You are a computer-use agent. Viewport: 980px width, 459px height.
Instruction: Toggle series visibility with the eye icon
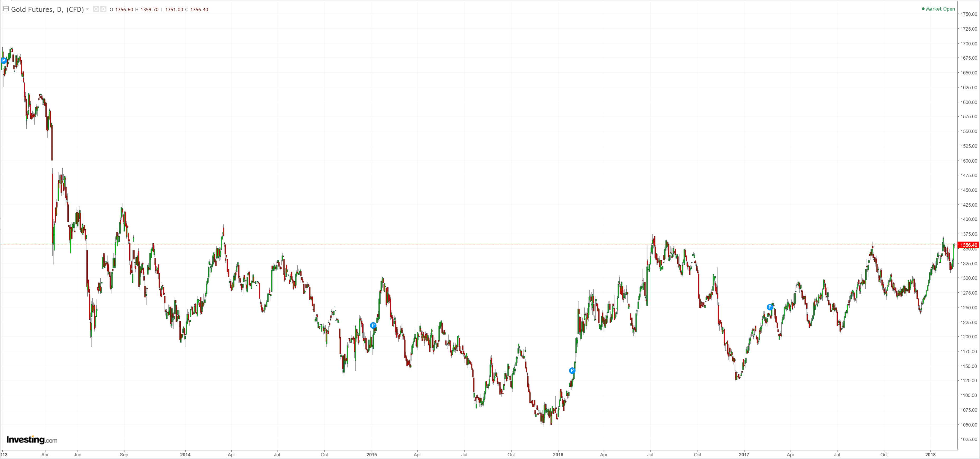coord(96,9)
